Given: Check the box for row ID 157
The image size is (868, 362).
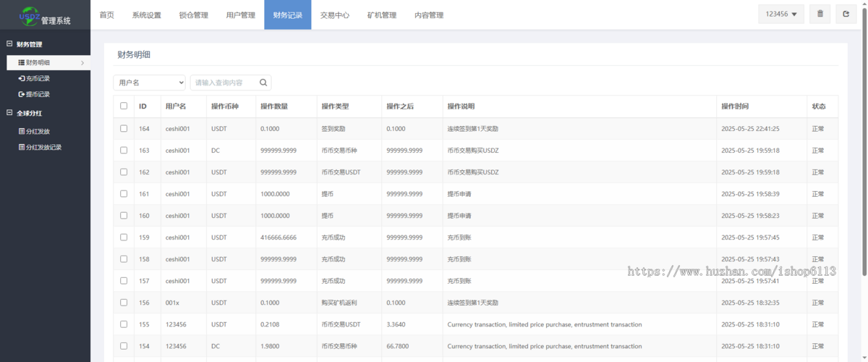Looking at the screenshot, I should click(124, 280).
